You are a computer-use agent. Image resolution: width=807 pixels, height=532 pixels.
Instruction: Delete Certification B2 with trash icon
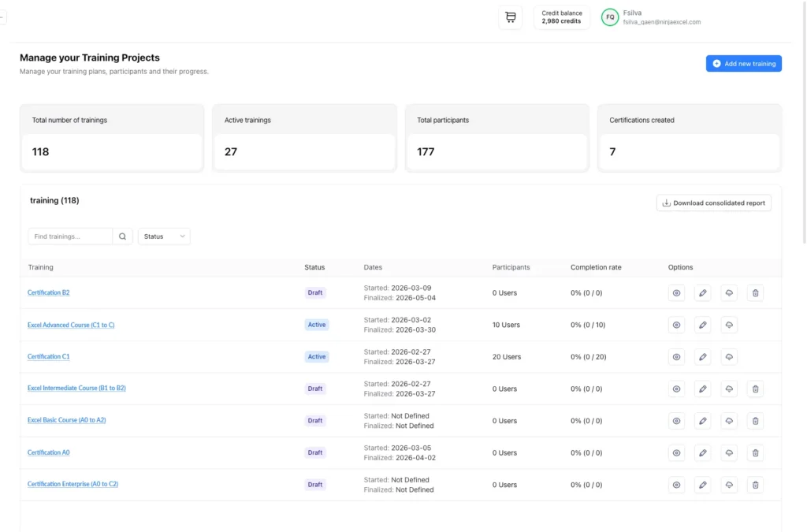[x=755, y=293]
